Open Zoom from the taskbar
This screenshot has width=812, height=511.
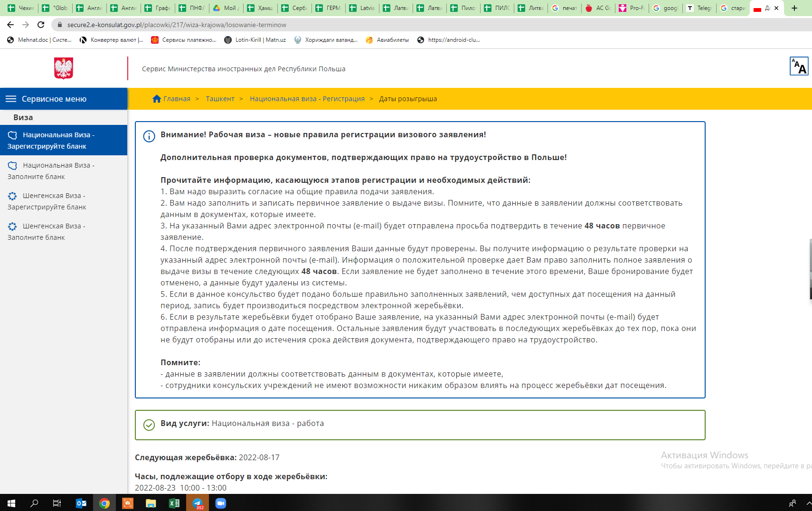pos(221,503)
